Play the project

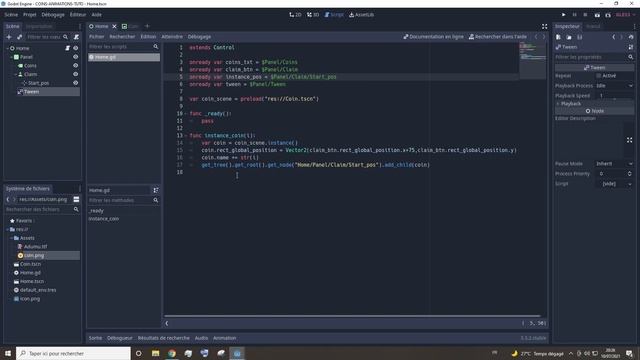[x=564, y=15]
